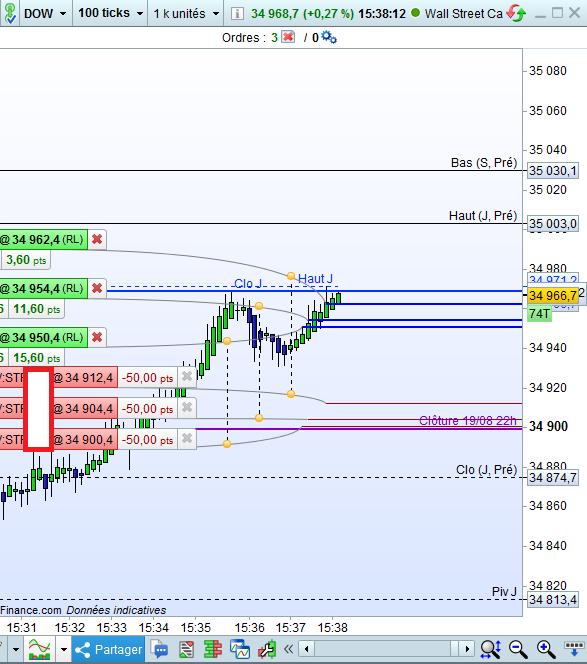Cancel the limit order at 34 962,4
This screenshot has height=664, width=587.
tap(97, 240)
